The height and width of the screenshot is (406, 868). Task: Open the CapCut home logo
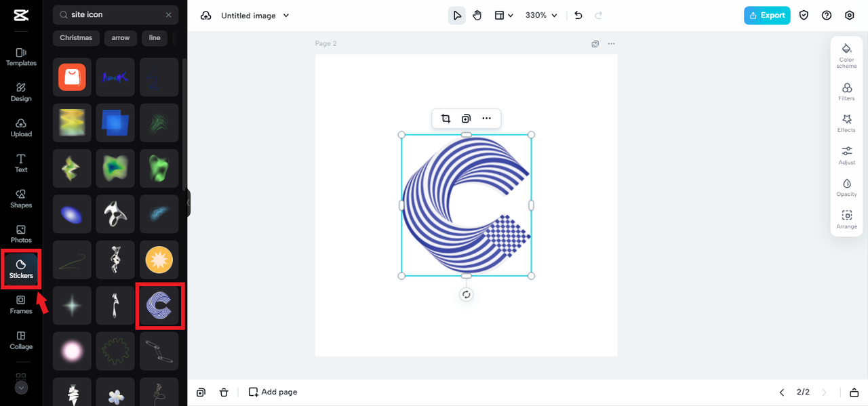coord(21,16)
